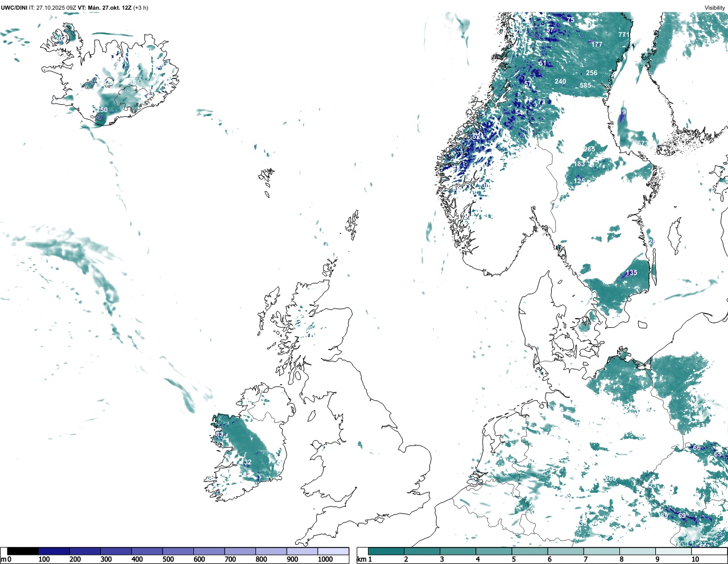
Task: Click the '771' value in northern Sweden
Action: (x=624, y=35)
